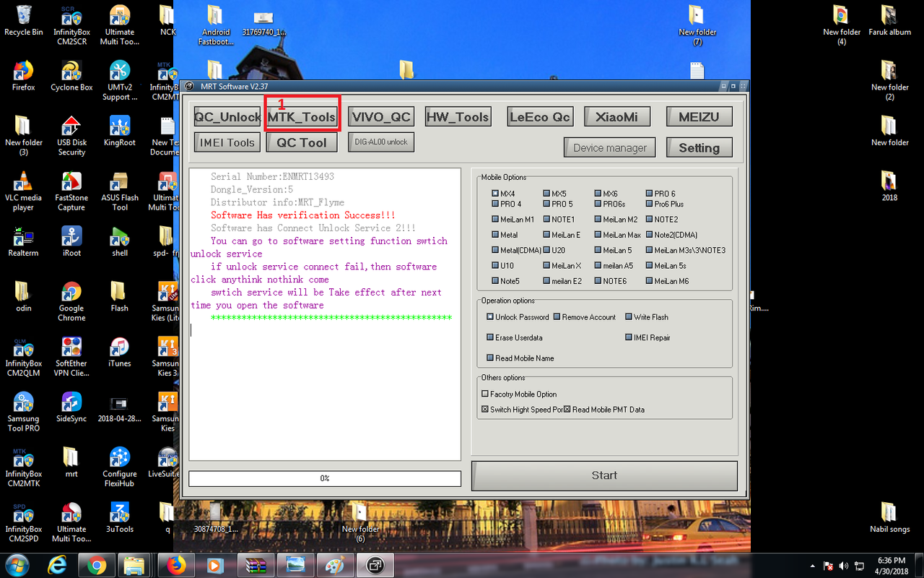Switch to the QC_Unlock section
Image resolution: width=924 pixels, height=578 pixels.
coord(227,117)
